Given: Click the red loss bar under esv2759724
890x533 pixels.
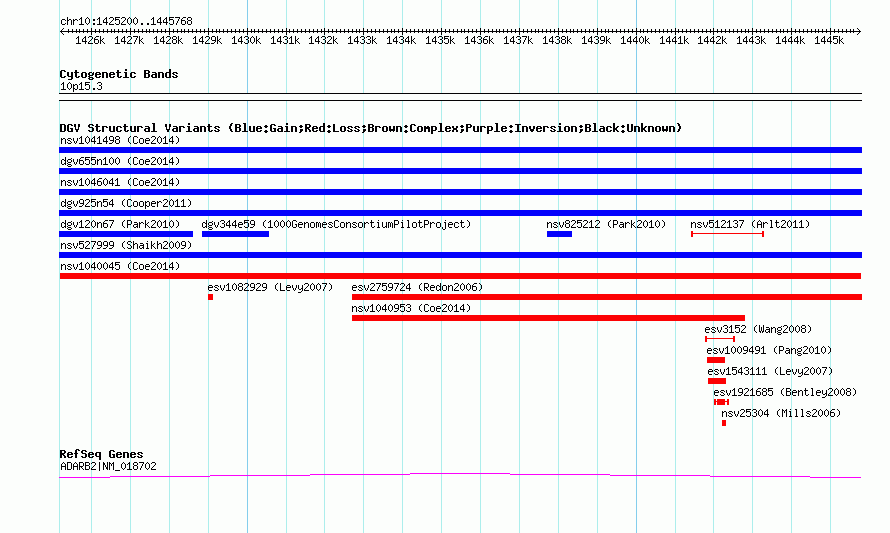Looking at the screenshot, I should 607,297.
